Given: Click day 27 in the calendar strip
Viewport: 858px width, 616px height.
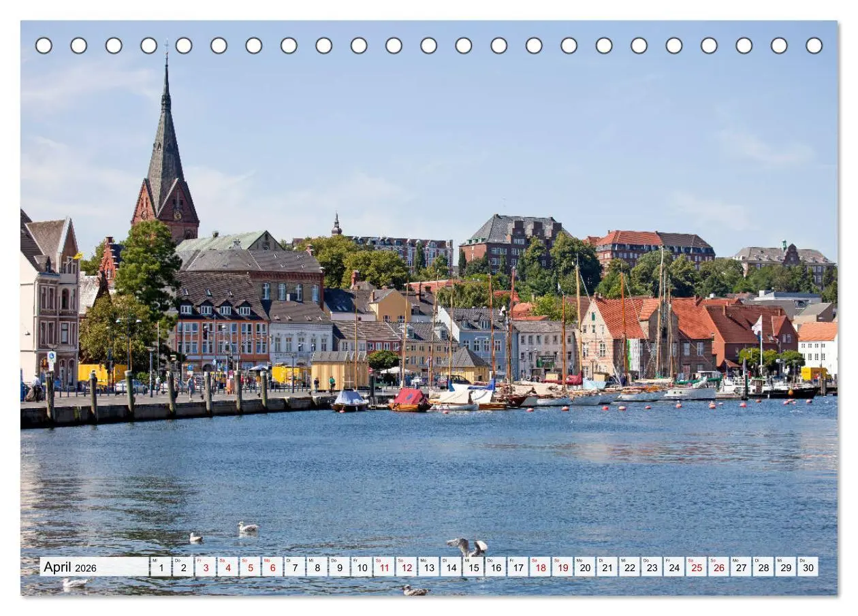Looking at the screenshot, I should point(741,567).
